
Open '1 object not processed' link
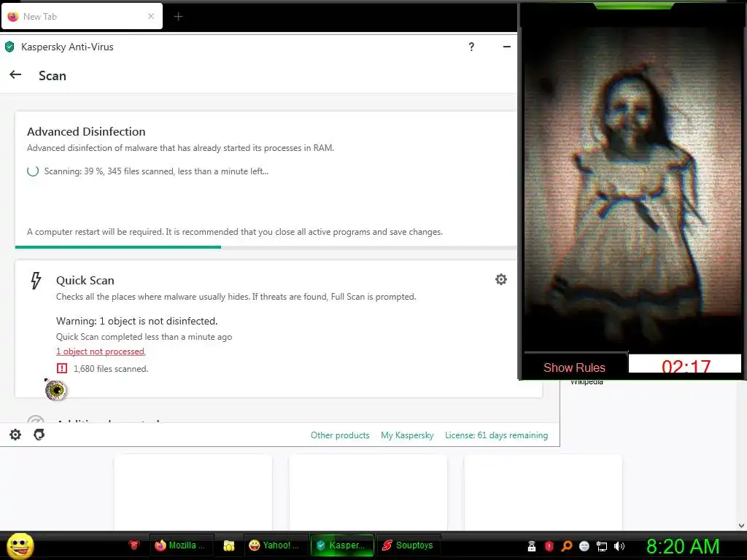pos(101,351)
